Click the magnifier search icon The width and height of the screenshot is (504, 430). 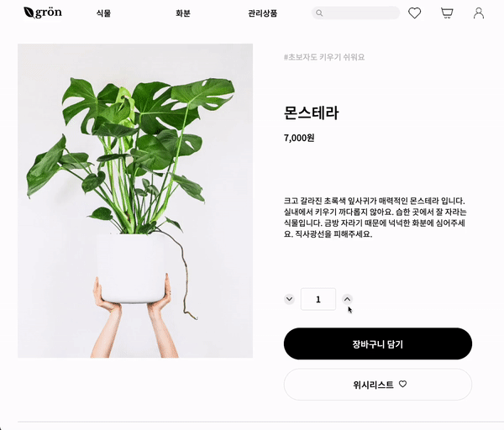(319, 13)
